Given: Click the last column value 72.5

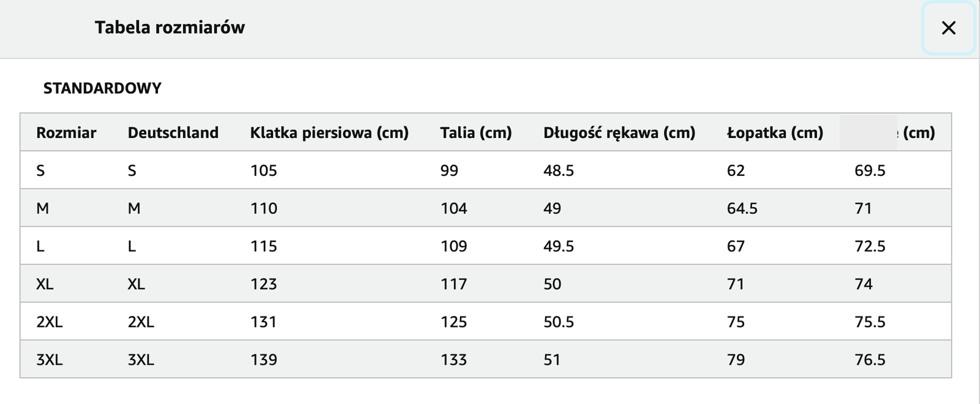Looking at the screenshot, I should click(x=870, y=246).
